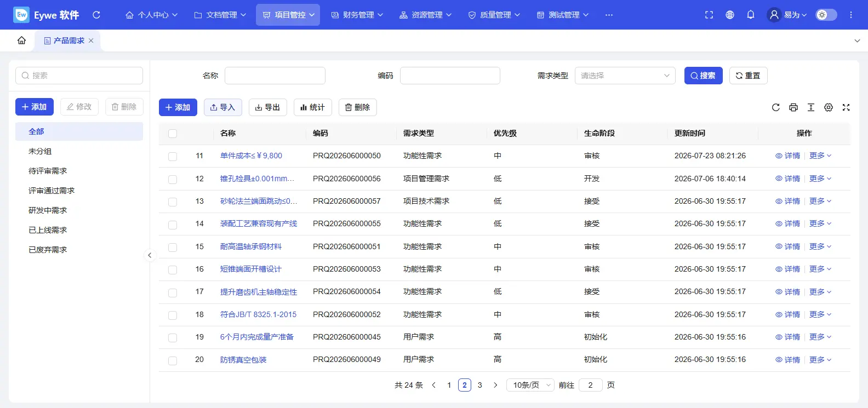The image size is (868, 408).
Task: View 详情 for row 12 锥孔检具
Action: pos(787,179)
